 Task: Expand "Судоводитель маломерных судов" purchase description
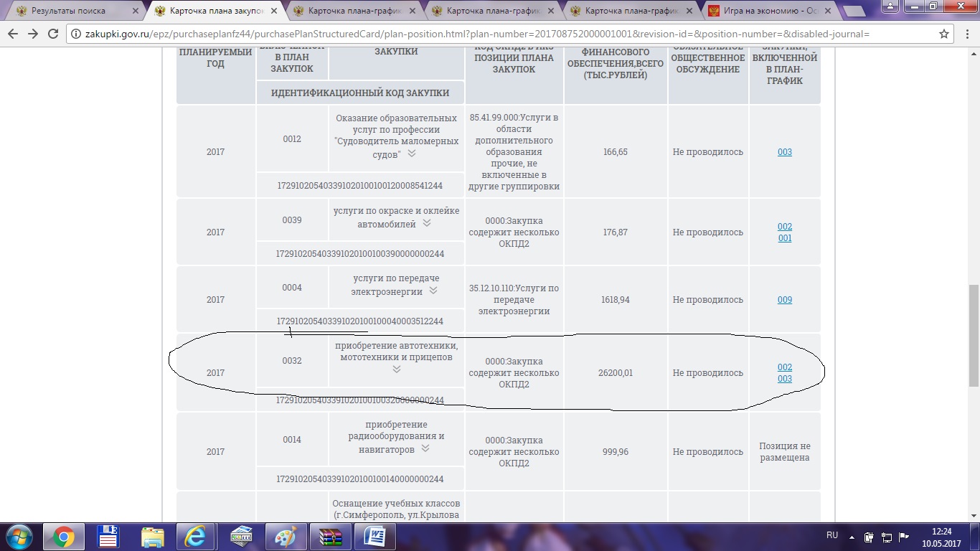coord(412,154)
